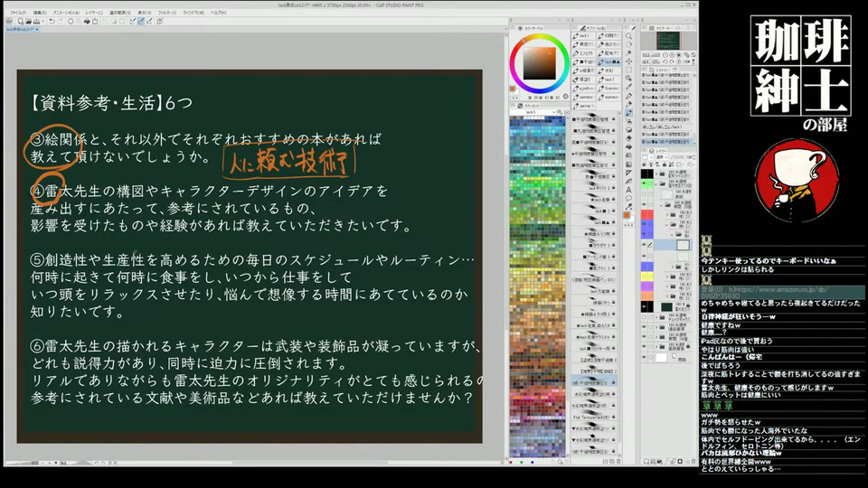Select the Balloon tool
This screenshot has width=868, height=488.
coord(628,198)
